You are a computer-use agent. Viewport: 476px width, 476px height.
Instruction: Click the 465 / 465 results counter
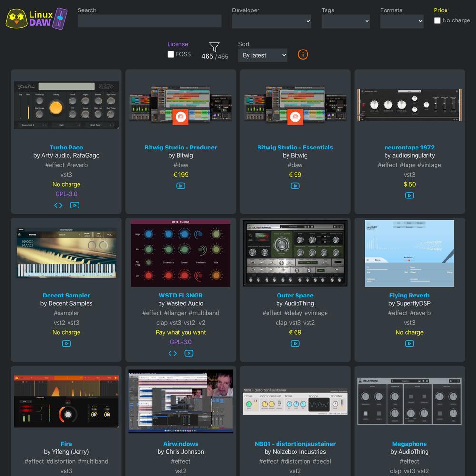[214, 56]
